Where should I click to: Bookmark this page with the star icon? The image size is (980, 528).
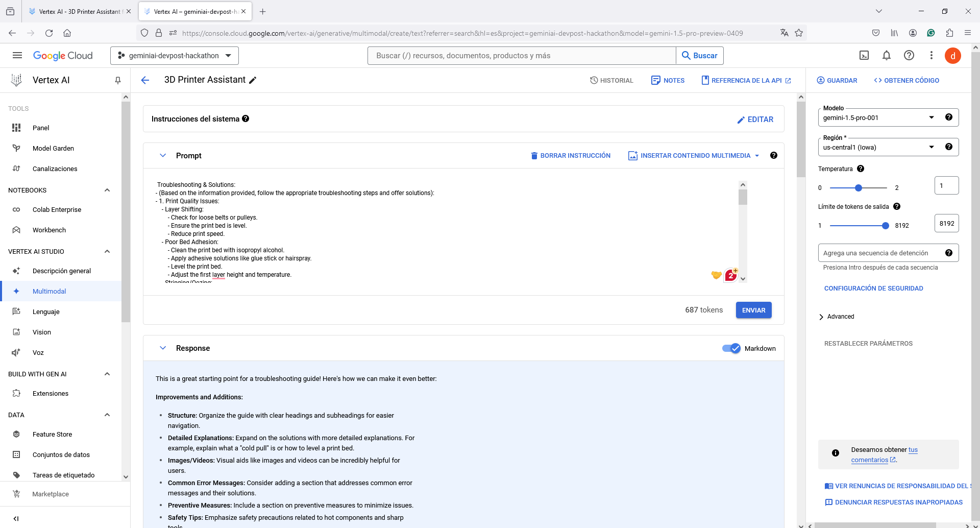click(799, 33)
